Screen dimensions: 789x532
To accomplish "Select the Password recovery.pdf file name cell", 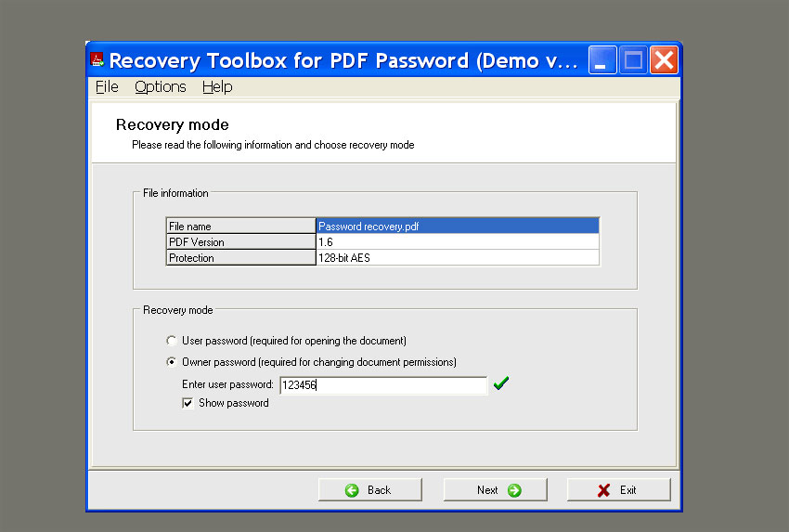I will [x=457, y=226].
